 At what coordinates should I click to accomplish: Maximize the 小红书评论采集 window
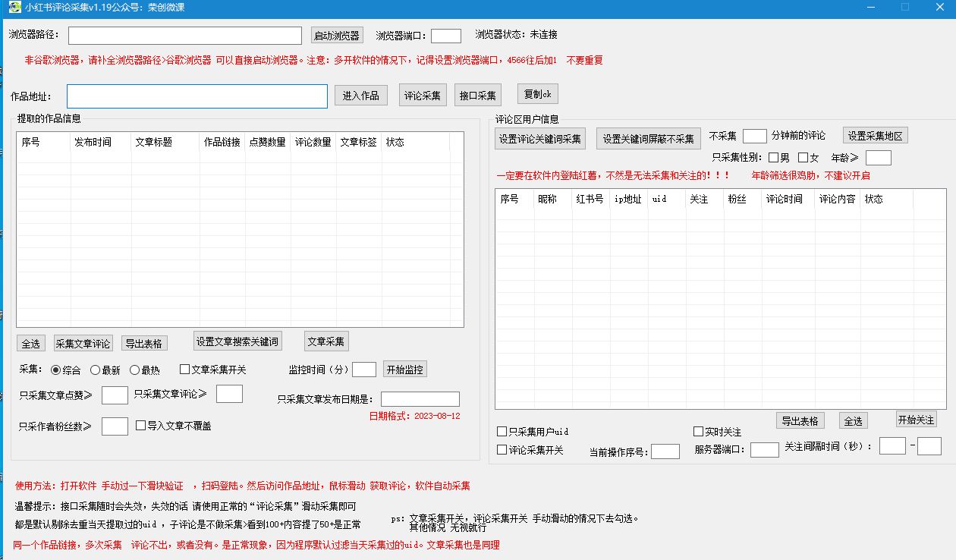(905, 7)
